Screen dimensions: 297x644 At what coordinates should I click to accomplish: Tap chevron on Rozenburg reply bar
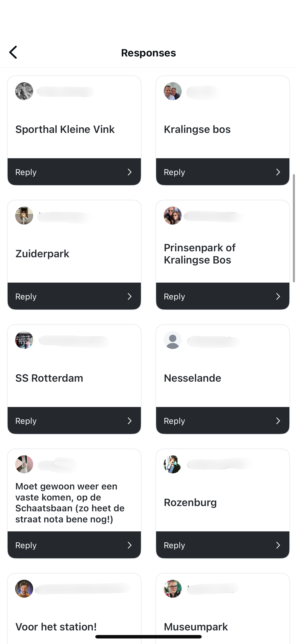pyautogui.click(x=278, y=545)
